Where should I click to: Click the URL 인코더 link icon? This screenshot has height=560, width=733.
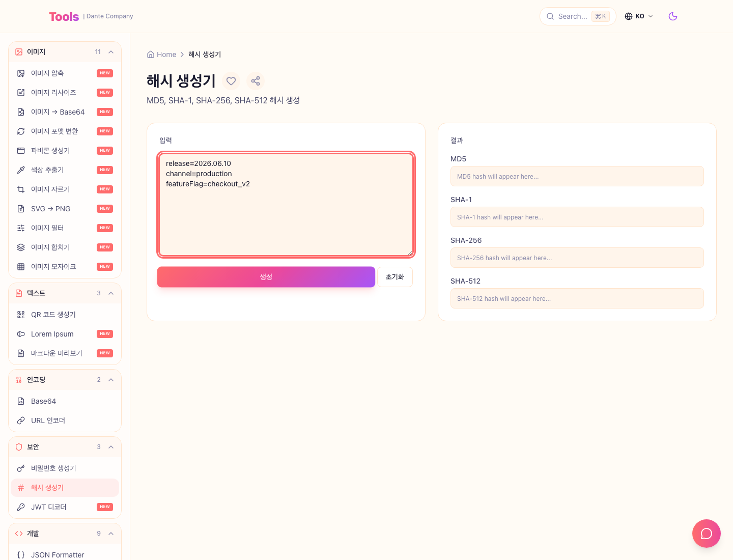21,421
